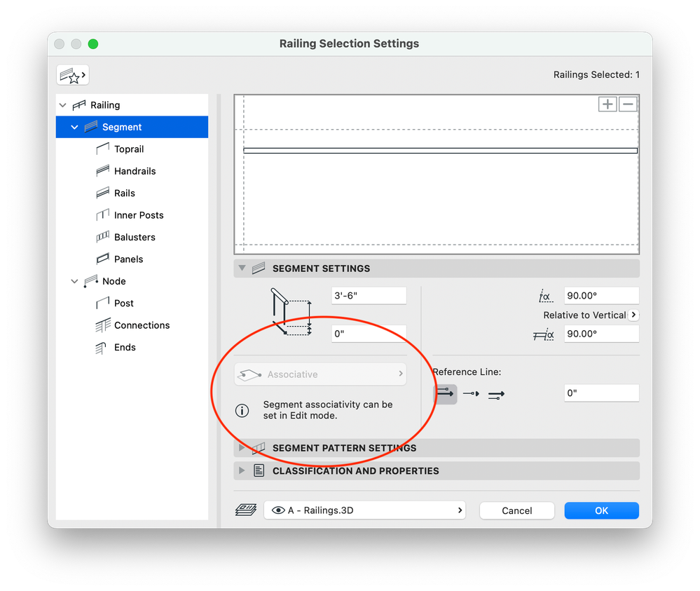This screenshot has width=700, height=591.
Task: Select first Reference Line alignment option
Action: pyautogui.click(x=446, y=394)
